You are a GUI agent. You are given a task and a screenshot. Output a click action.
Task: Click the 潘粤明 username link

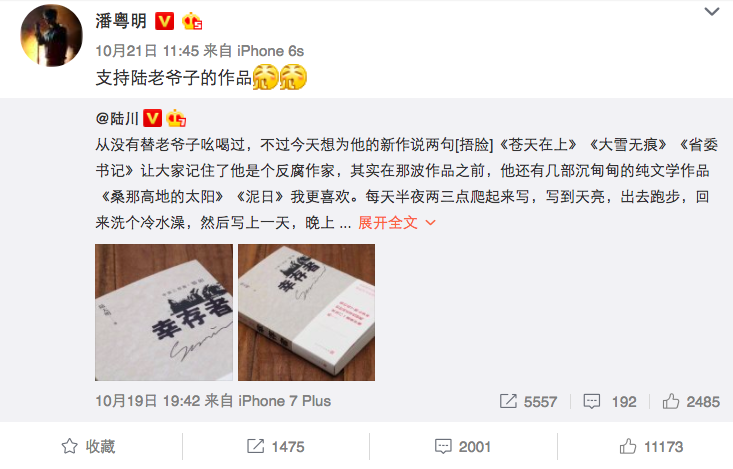click(x=121, y=21)
